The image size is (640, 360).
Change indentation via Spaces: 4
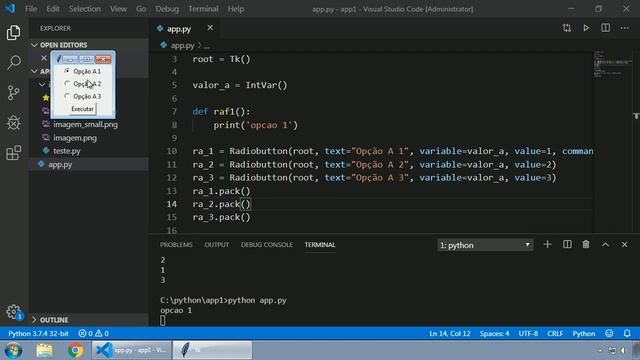[x=494, y=333]
